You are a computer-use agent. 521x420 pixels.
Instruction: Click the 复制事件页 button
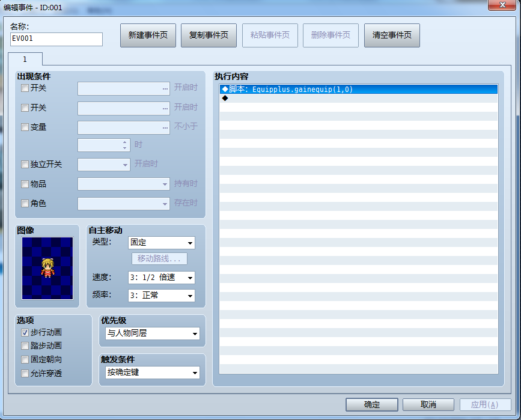click(x=209, y=35)
